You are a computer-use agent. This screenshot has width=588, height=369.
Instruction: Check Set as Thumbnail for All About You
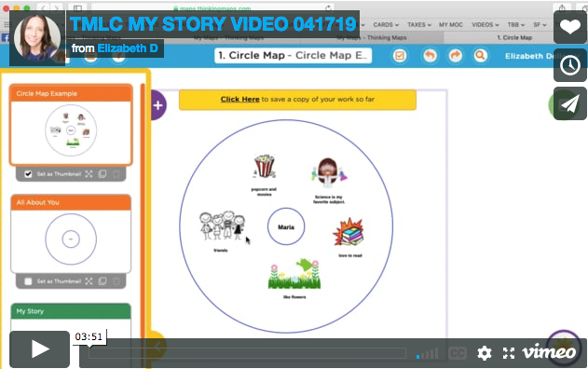[x=28, y=281]
